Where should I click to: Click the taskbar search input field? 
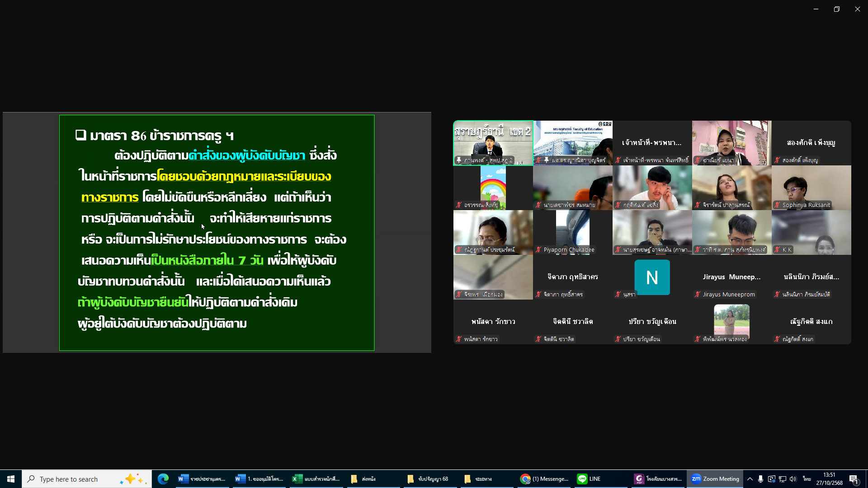click(x=77, y=479)
